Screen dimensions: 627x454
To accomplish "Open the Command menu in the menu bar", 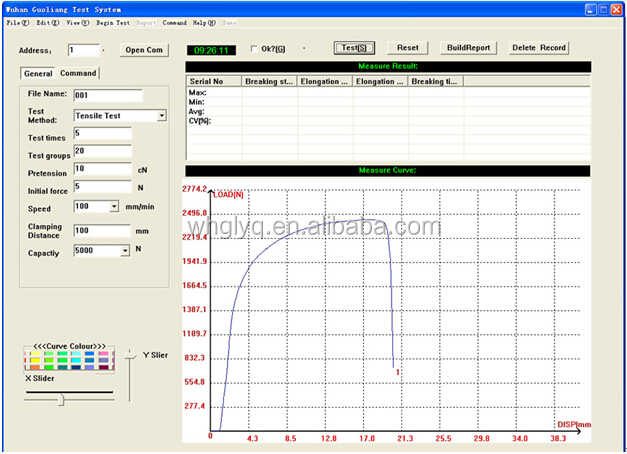I will click(x=174, y=23).
